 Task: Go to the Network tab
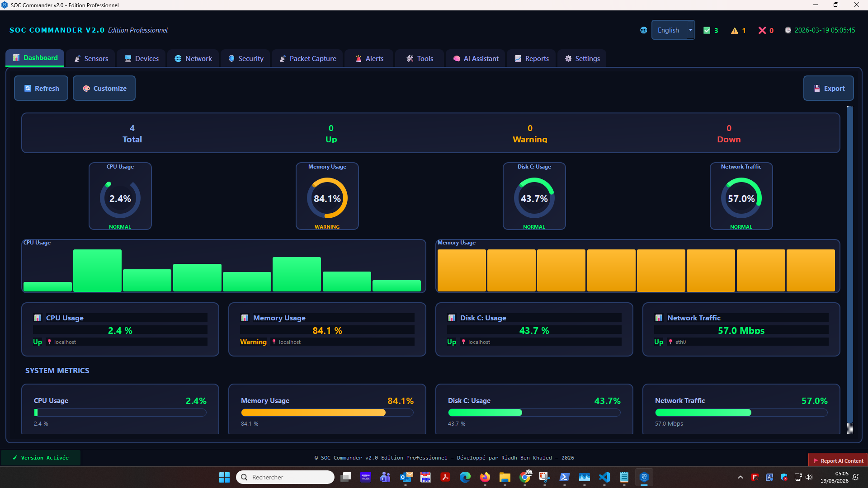coord(193,59)
